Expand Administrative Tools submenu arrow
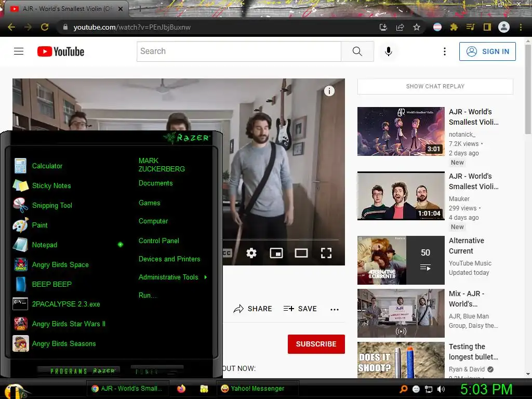This screenshot has height=399, width=532. point(206,277)
